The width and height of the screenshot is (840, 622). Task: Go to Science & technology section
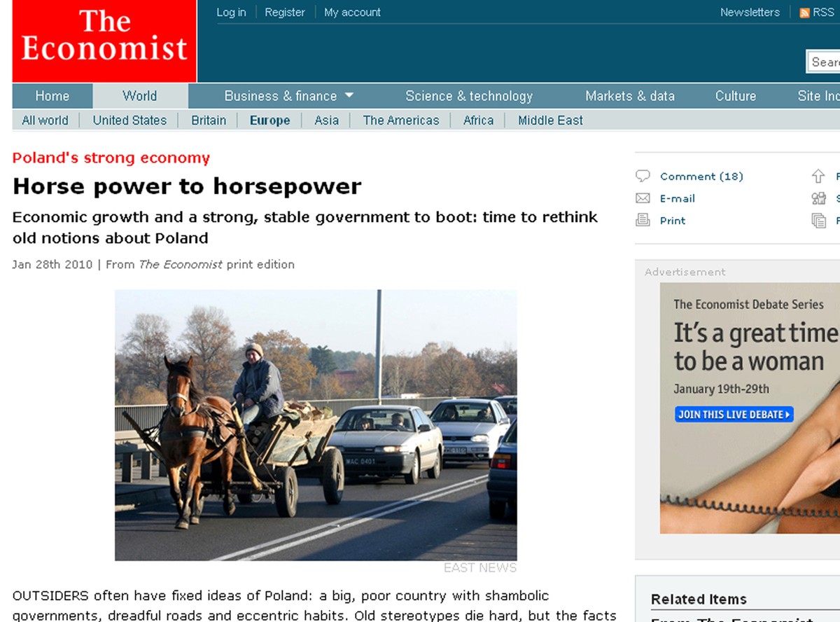(469, 96)
